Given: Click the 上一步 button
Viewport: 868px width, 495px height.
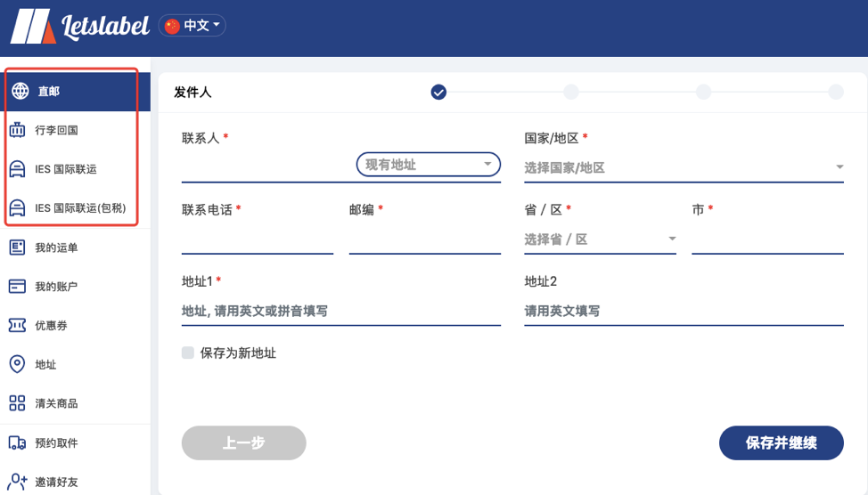Looking at the screenshot, I should pyautogui.click(x=243, y=442).
